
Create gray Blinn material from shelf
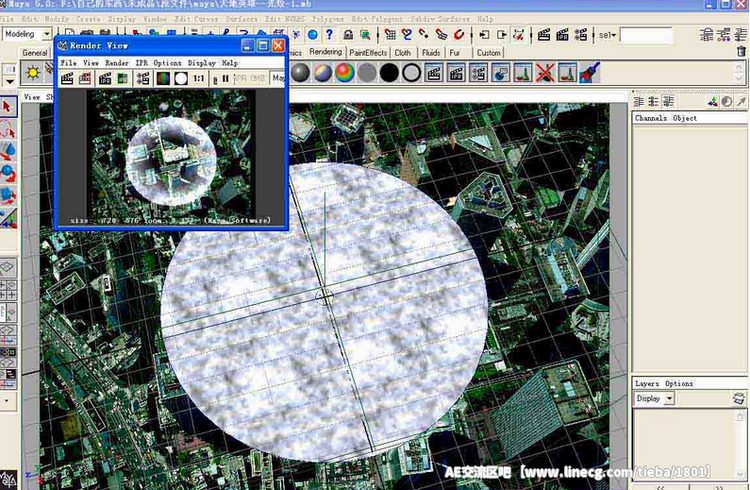(300, 73)
